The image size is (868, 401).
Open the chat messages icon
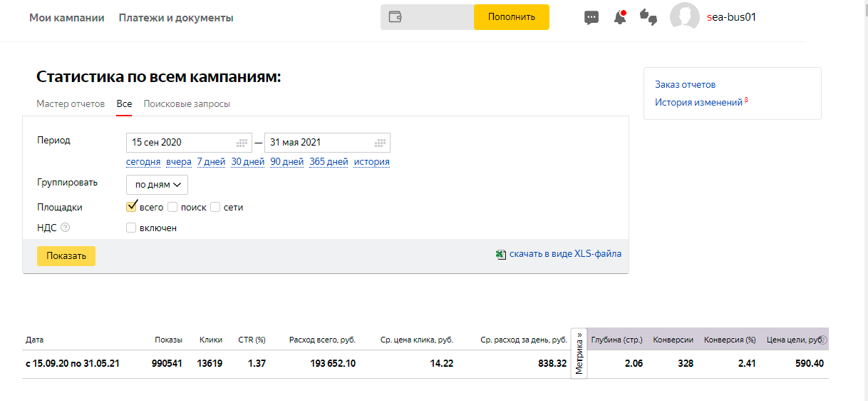tap(591, 18)
